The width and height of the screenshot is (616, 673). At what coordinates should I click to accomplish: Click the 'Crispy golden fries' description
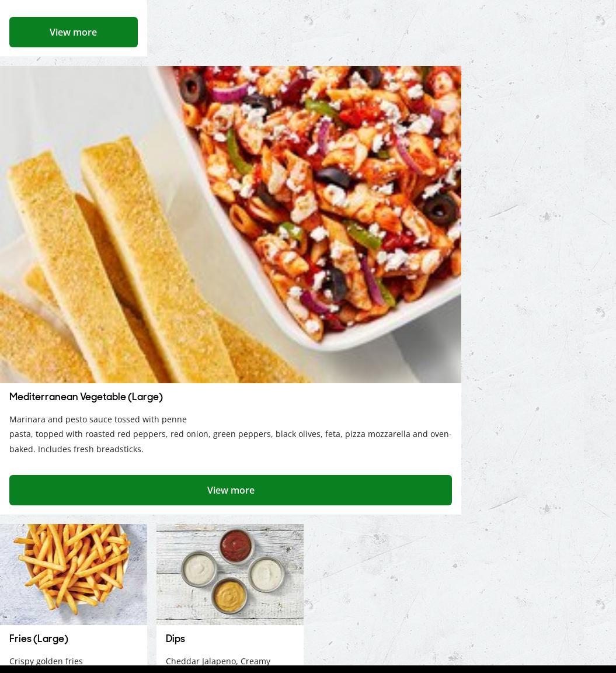click(x=46, y=661)
